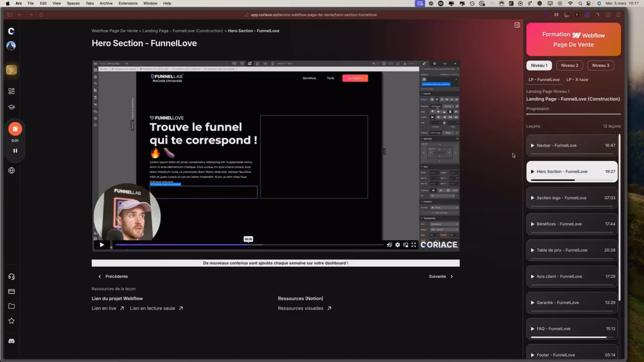644x362 pixels.
Task: Enter fullscreen on the video player
Action: click(414, 245)
